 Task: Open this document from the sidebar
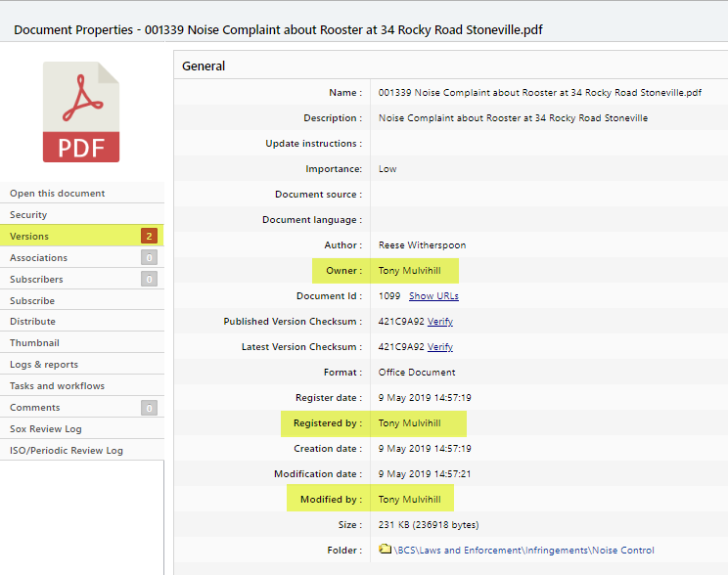57,194
